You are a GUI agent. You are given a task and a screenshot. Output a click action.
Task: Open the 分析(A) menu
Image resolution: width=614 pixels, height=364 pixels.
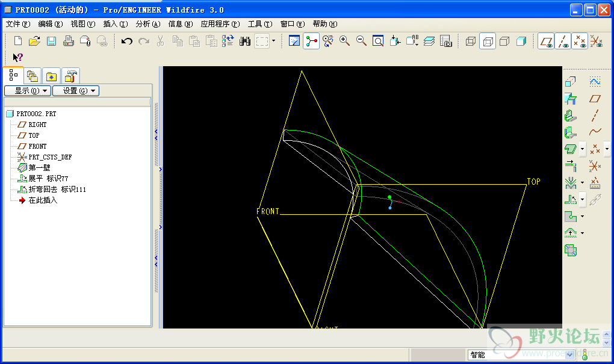148,24
